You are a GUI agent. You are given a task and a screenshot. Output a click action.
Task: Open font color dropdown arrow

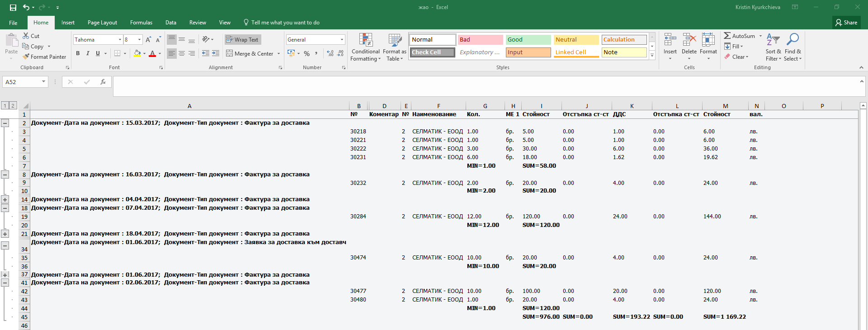point(160,53)
